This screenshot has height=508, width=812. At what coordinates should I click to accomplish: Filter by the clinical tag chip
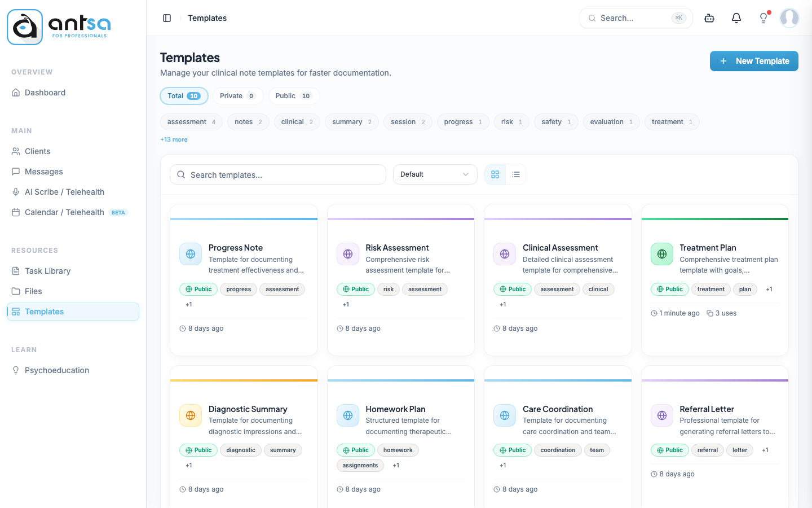pos(297,122)
